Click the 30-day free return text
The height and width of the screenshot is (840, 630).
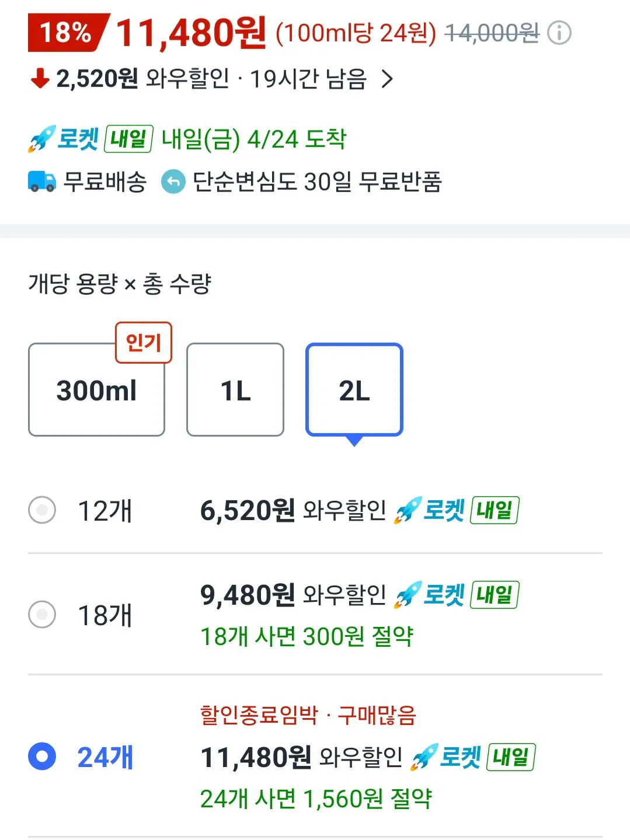[317, 182]
